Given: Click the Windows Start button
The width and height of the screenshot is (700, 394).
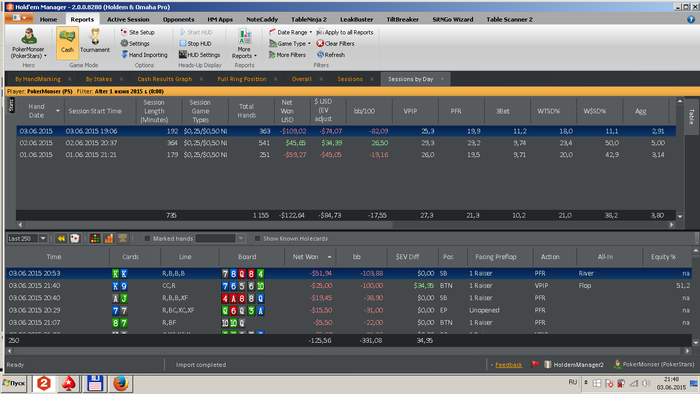Looking at the screenshot, I should (14, 383).
